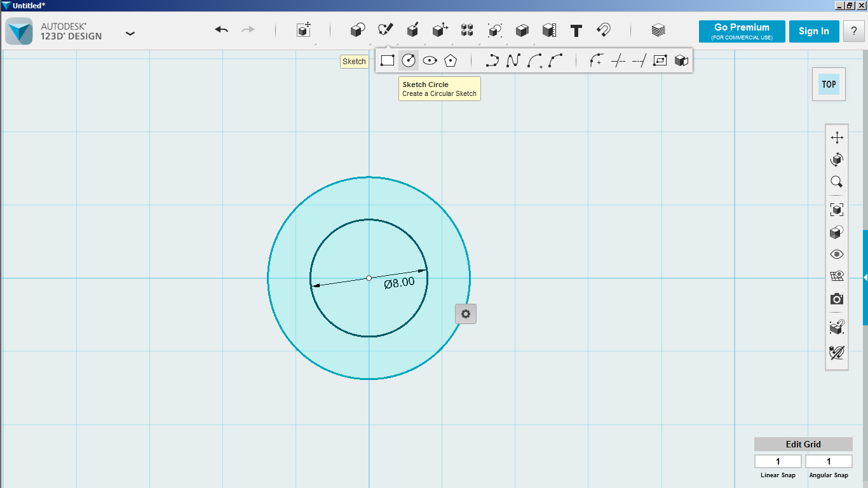Select the Sketch Ellipse tool
The image size is (868, 488).
point(430,60)
